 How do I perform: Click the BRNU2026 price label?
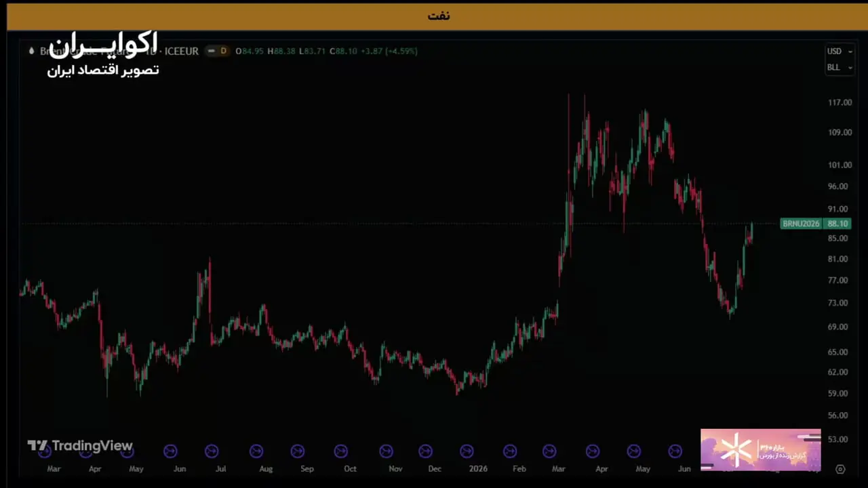pyautogui.click(x=801, y=224)
